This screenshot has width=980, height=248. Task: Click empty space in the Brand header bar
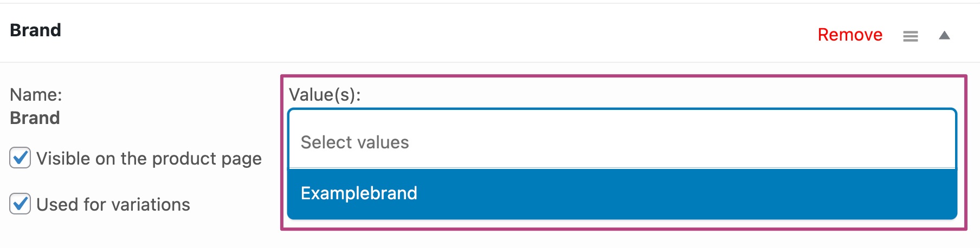coord(434,32)
